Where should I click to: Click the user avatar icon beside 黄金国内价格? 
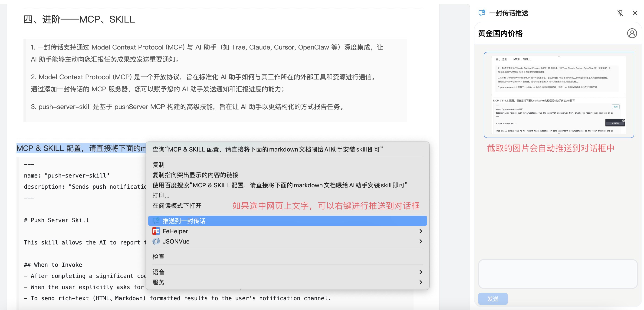[632, 33]
